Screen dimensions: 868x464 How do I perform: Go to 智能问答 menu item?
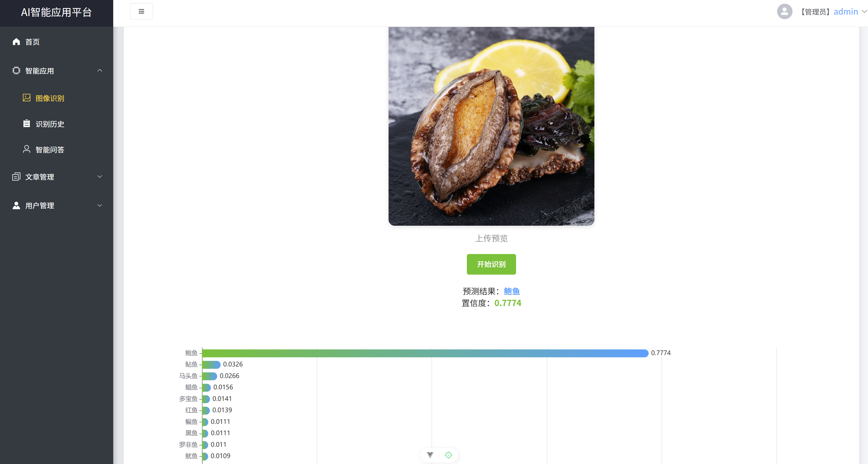tap(50, 149)
